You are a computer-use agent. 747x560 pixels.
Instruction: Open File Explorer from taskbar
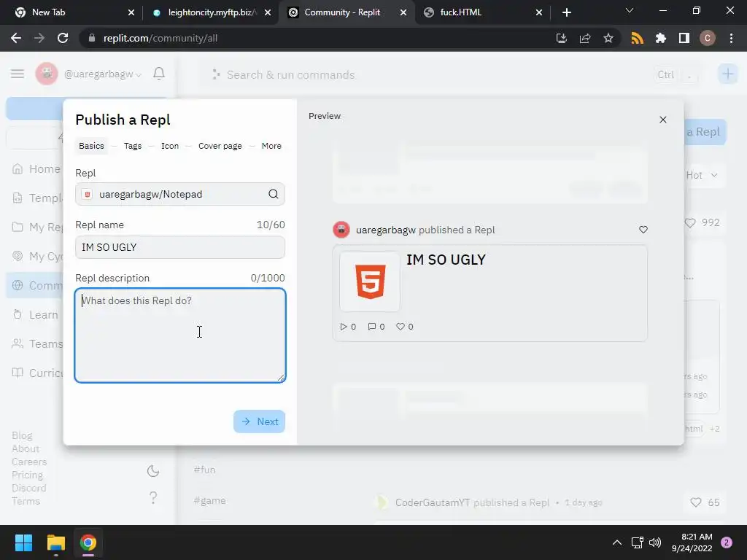55,542
